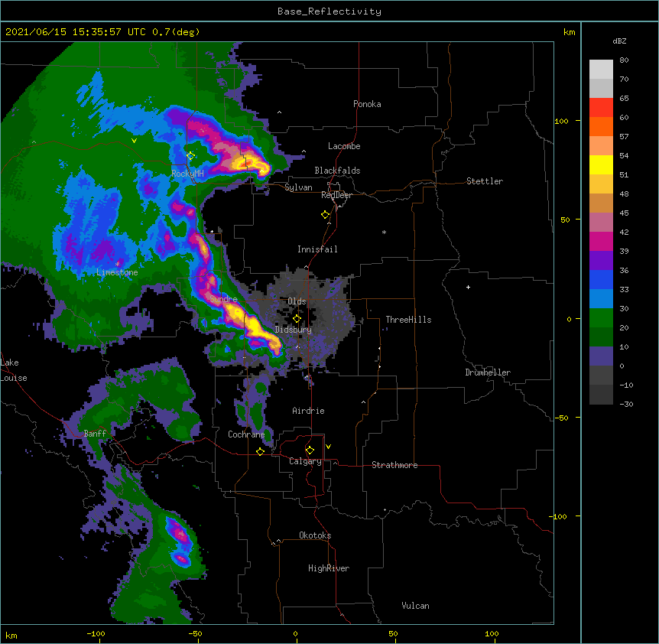Click the Didsbury city label

pyautogui.click(x=294, y=330)
